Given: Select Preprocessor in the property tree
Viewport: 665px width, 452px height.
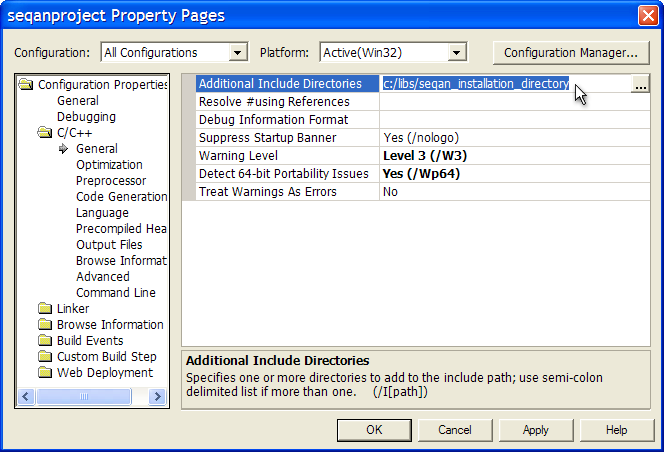Looking at the screenshot, I should (x=110, y=181).
